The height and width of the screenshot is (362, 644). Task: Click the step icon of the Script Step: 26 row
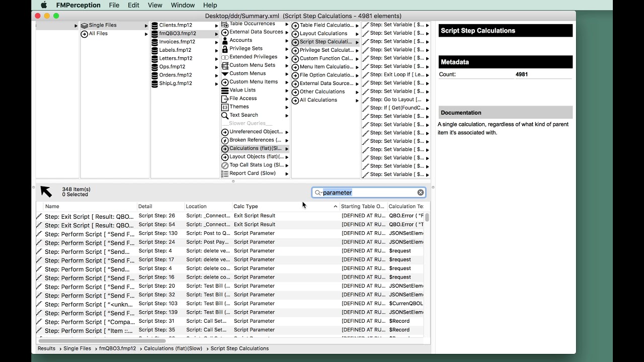39,216
